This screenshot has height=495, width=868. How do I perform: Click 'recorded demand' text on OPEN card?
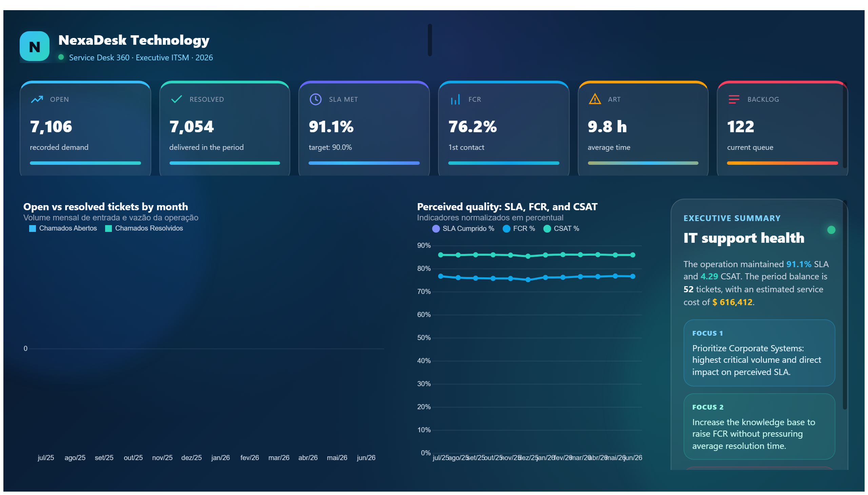pyautogui.click(x=59, y=147)
